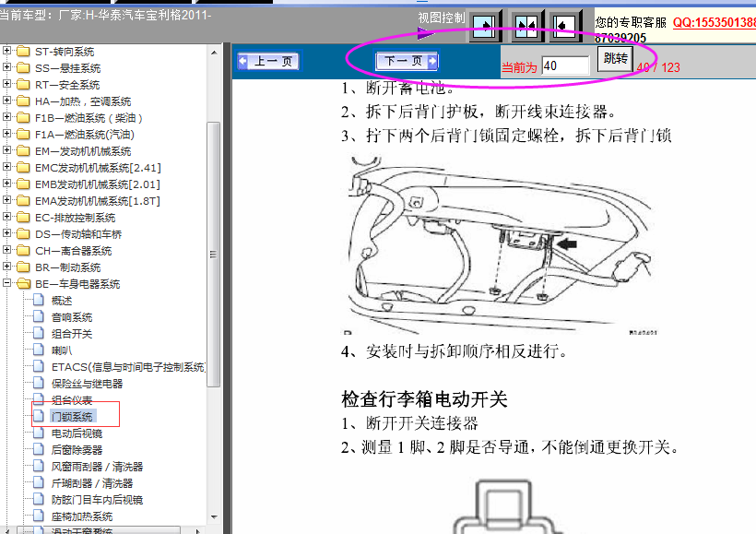Click the tree panel scroll-up arrow
This screenshot has width=756, height=534.
tap(214, 52)
